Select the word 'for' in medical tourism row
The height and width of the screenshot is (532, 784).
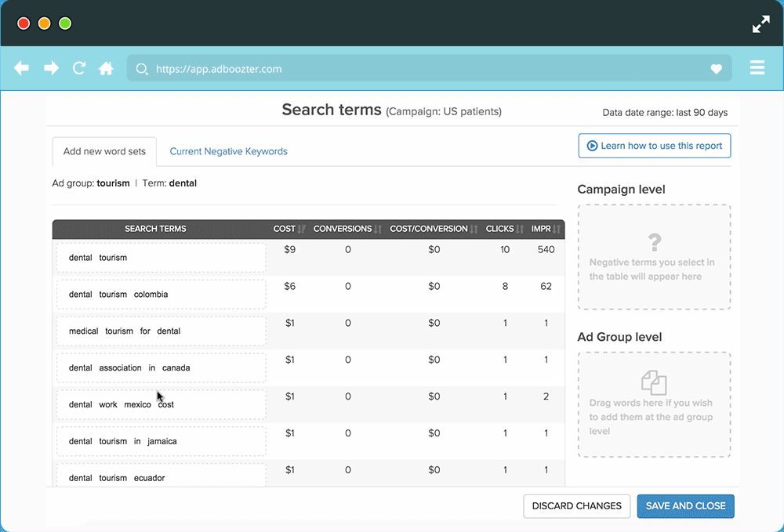click(145, 331)
